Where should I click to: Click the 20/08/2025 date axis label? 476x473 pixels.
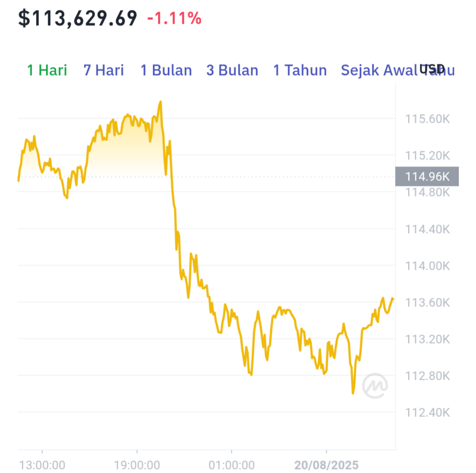click(326, 465)
